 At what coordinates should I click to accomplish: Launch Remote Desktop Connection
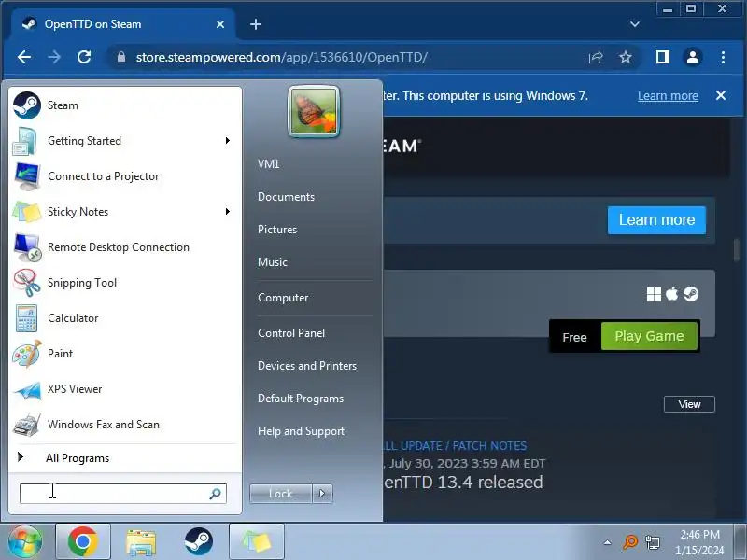click(124, 247)
